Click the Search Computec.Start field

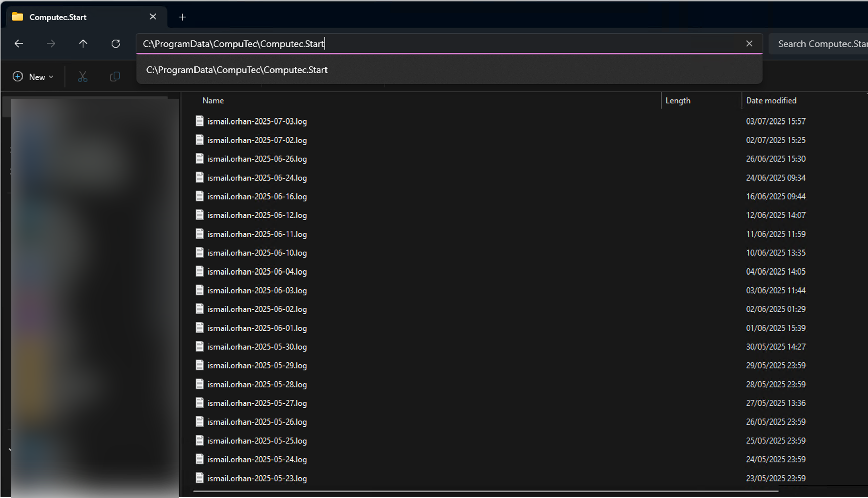click(x=821, y=44)
